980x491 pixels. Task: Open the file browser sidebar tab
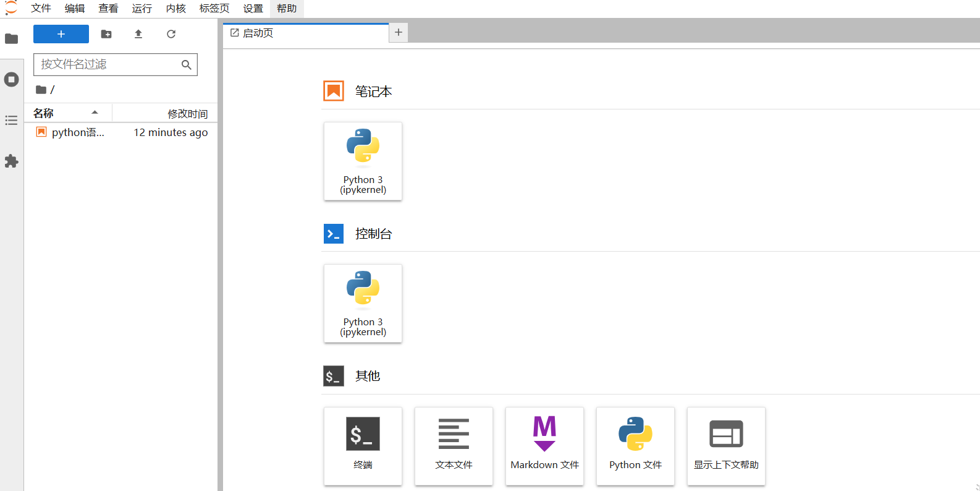coord(11,39)
